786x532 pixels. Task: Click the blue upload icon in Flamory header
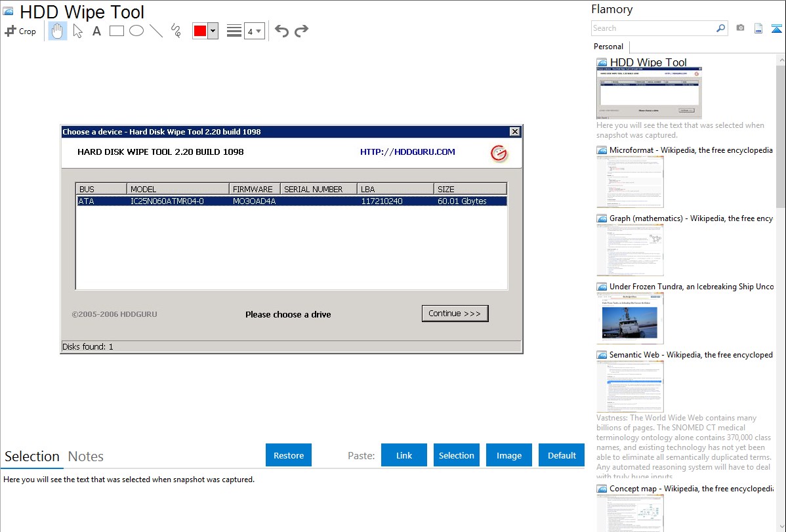click(x=776, y=28)
